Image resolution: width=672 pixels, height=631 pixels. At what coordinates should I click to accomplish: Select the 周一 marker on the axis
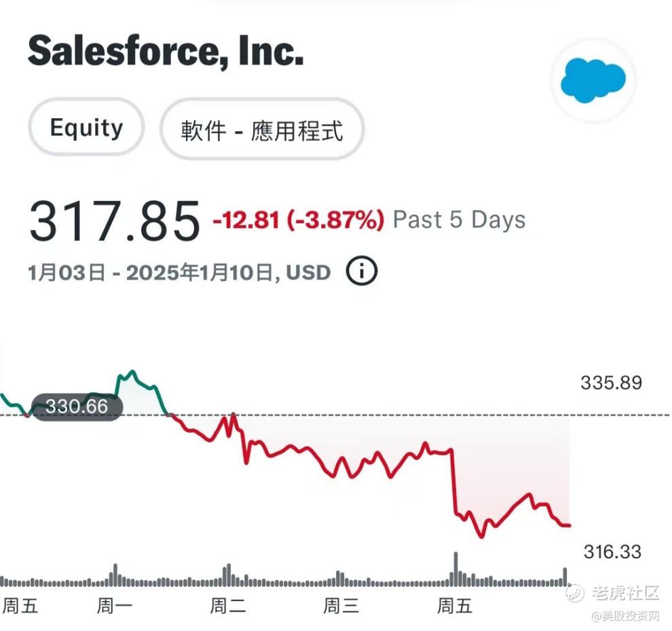114,605
